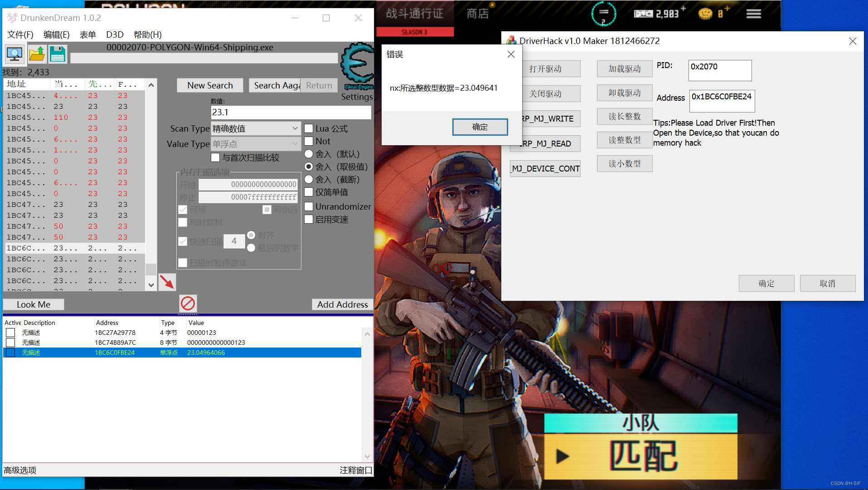Click value 23.04964066 in address table

point(206,353)
